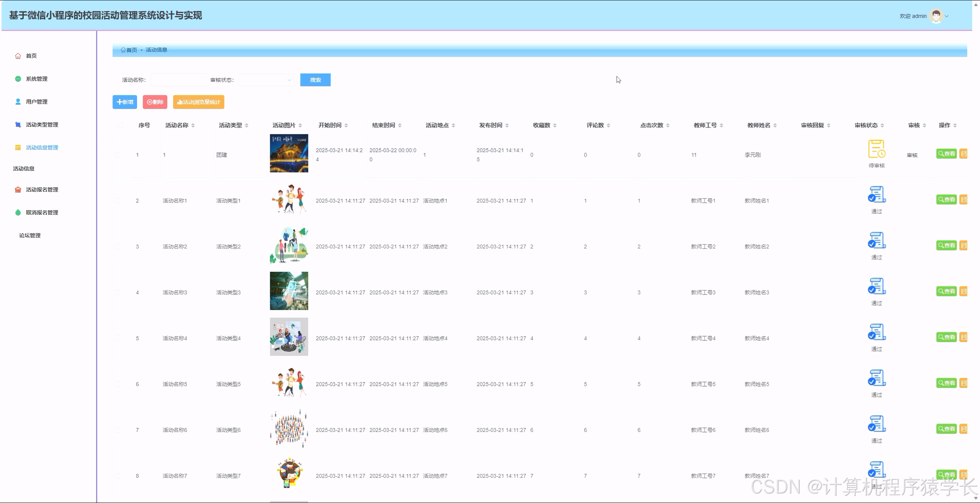Click the orange edit icon in row 3
Viewport: 980px width, 503px height.
tap(964, 245)
